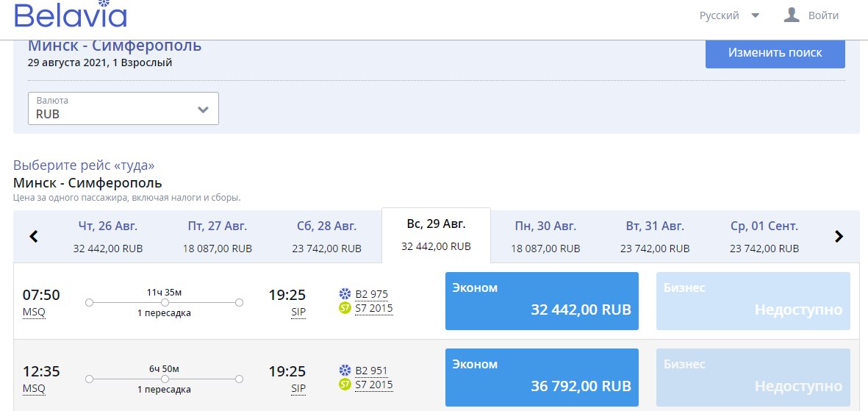Click MSQ airport code under 12:35
Screen dimensions: 868x411
pyautogui.click(x=34, y=388)
